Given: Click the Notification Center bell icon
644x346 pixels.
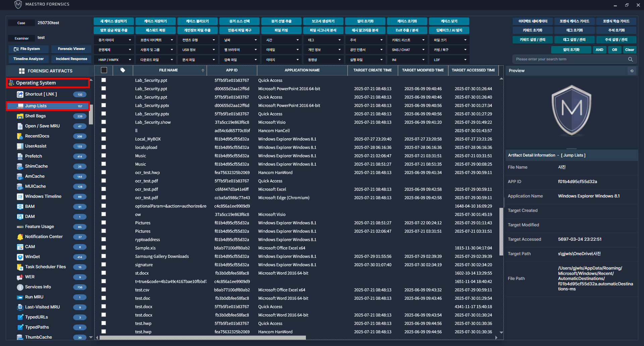Looking at the screenshot, I should [20, 237].
